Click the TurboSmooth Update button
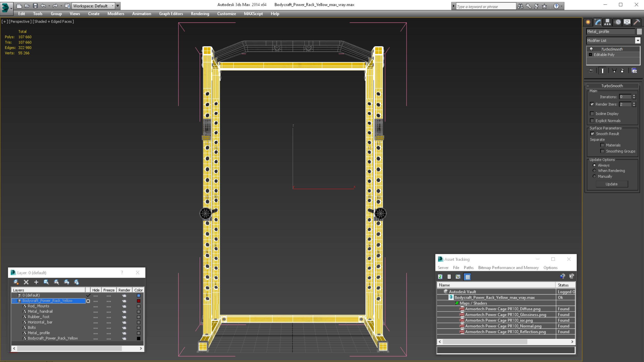644x362 pixels. point(612,184)
